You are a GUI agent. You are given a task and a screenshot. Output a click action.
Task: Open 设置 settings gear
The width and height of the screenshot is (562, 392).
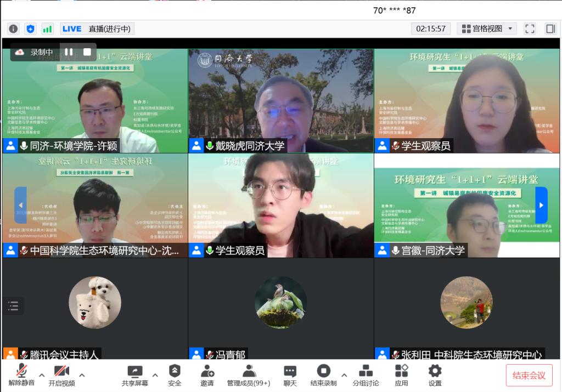click(435, 375)
